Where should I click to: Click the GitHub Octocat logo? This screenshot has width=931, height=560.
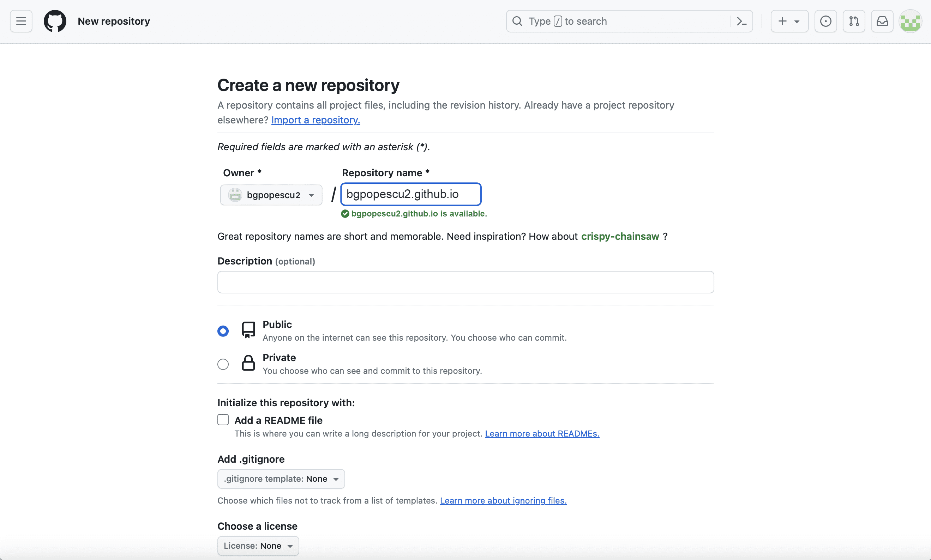[55, 21]
